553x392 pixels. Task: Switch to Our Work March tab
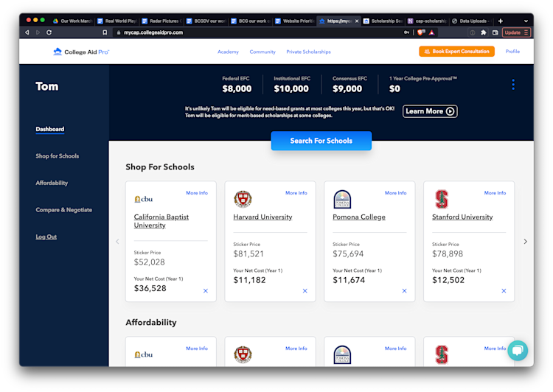point(73,21)
